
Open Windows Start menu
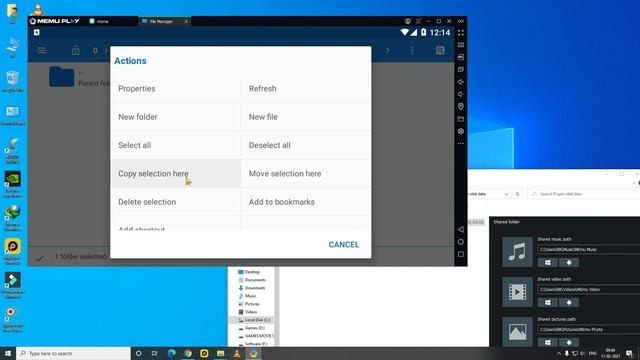coord(8,353)
